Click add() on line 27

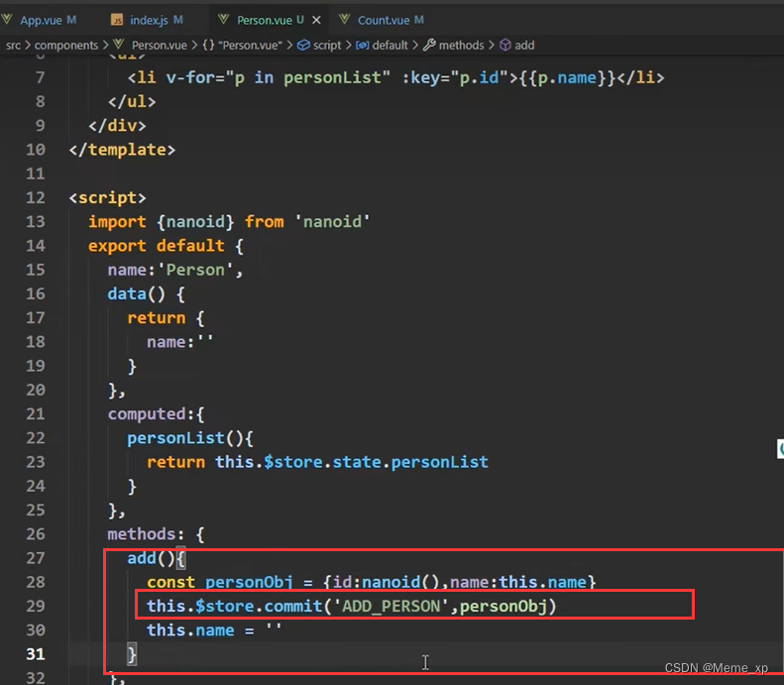[x=151, y=558]
